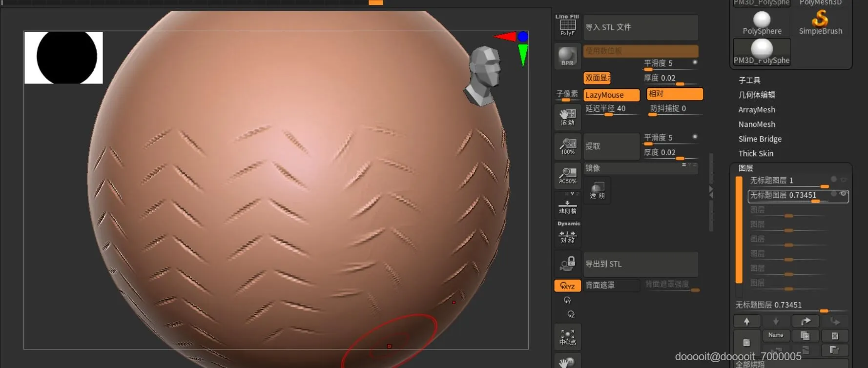
Task: Click the 导入 STL 文件 import button
Action: pos(641,27)
